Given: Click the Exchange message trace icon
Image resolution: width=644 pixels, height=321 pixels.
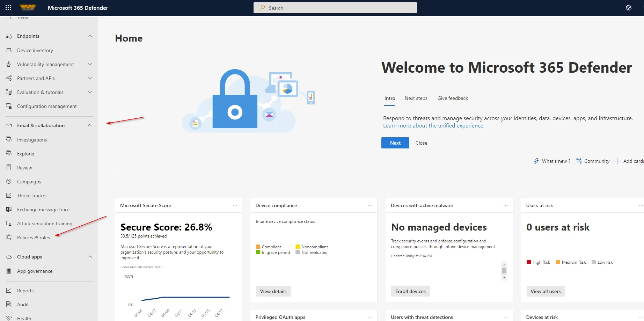Looking at the screenshot, I should 9,210.
